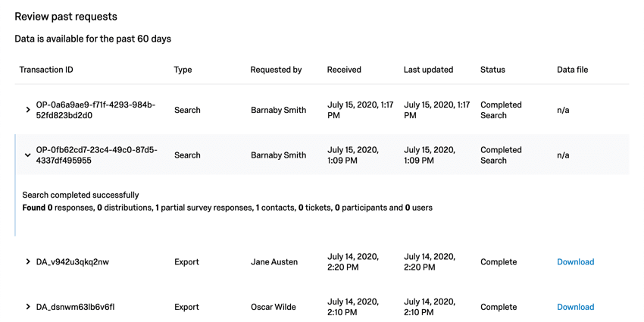Expand the DA_v942u3qkq2nw export row chevron
This screenshot has width=644, height=322.
pos(28,262)
